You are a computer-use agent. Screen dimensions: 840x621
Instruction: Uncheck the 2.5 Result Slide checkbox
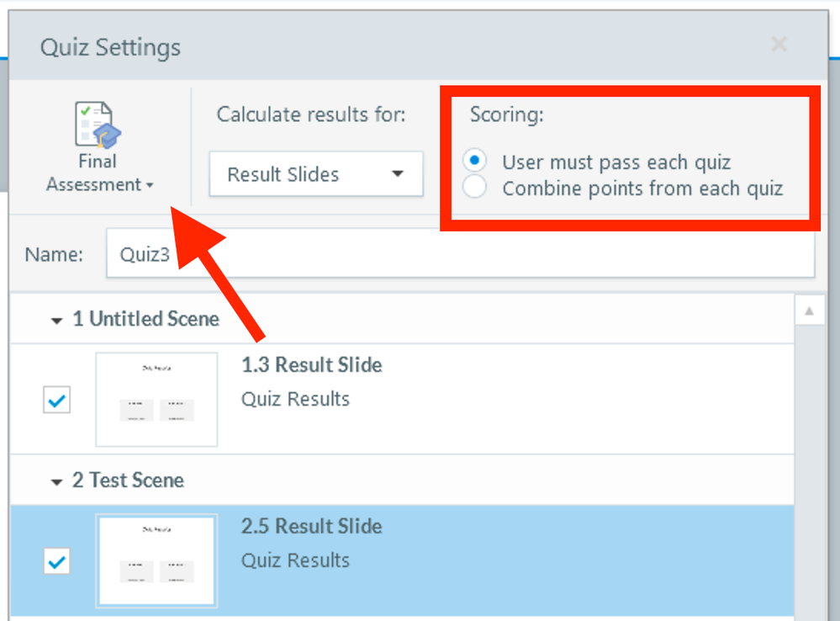pyautogui.click(x=57, y=561)
